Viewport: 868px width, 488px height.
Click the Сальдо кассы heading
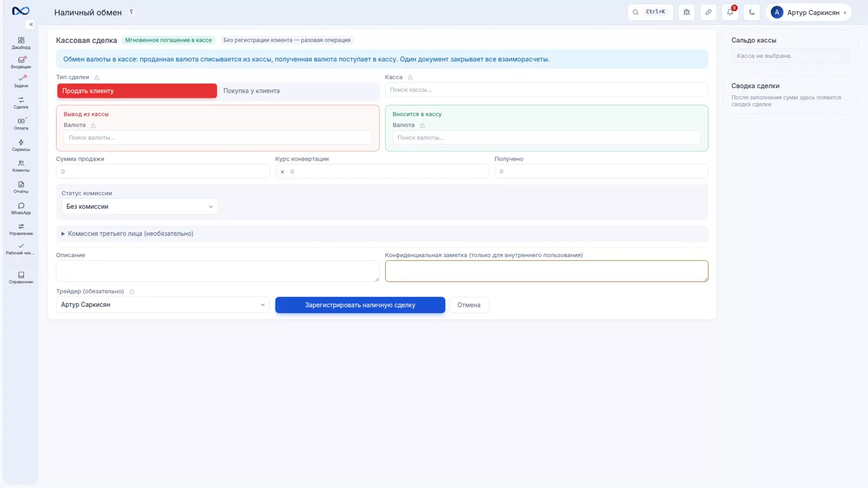(x=754, y=40)
